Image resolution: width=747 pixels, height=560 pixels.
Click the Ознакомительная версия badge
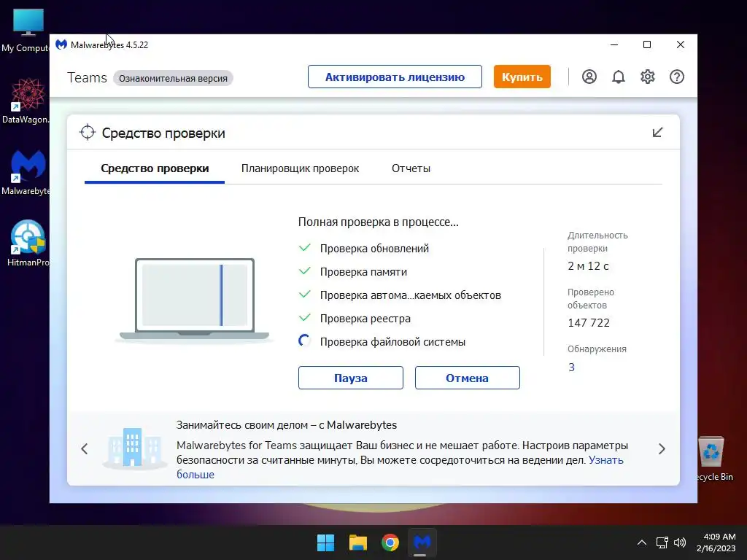[x=173, y=78]
